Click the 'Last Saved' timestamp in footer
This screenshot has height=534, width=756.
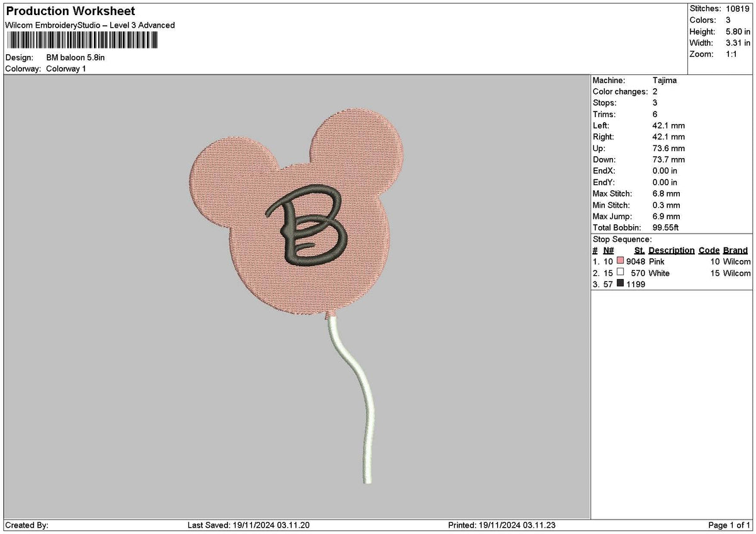(249, 525)
